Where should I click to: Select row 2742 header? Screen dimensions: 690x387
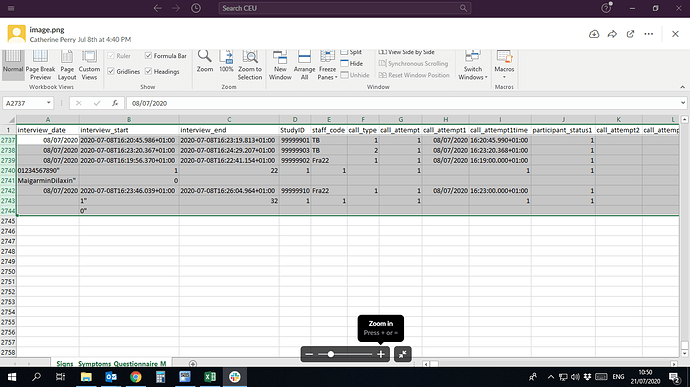pos(8,191)
